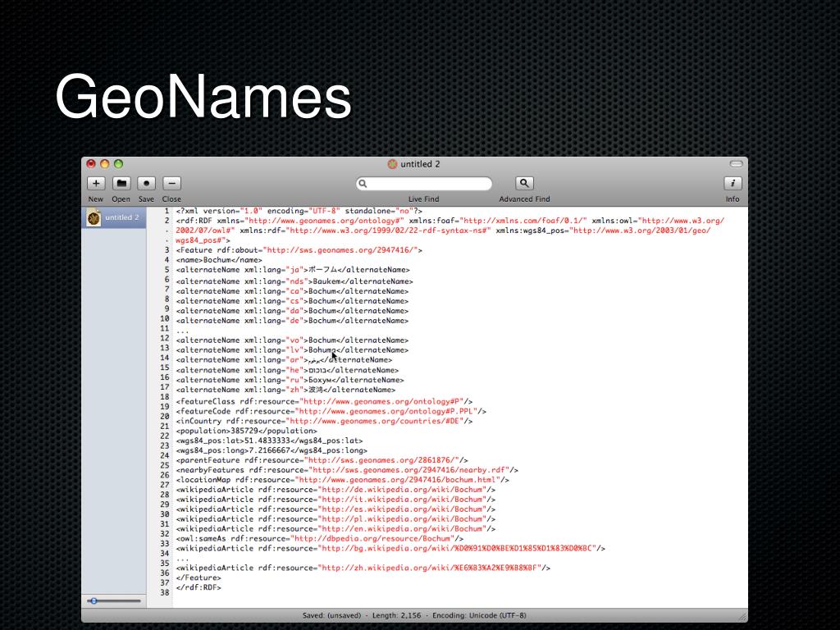The image size is (840, 630).
Task: Click the inCountry countries/#DE line
Action: (324, 421)
